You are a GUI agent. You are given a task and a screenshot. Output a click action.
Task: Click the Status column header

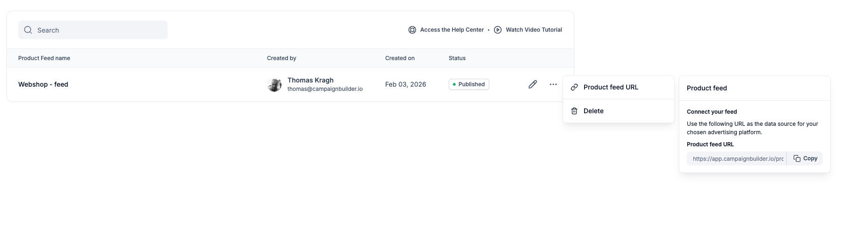pyautogui.click(x=457, y=58)
